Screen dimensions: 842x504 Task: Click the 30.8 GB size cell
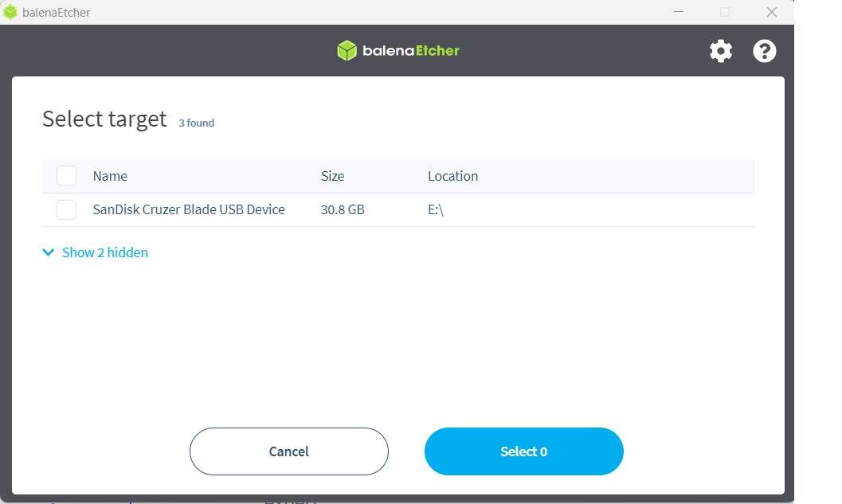[x=343, y=210]
